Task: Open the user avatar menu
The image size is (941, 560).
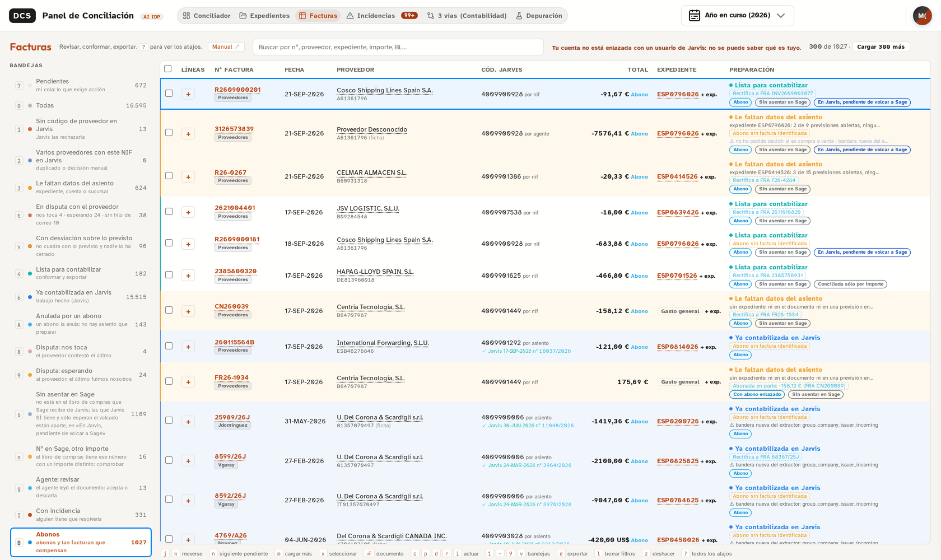Action: tap(922, 16)
